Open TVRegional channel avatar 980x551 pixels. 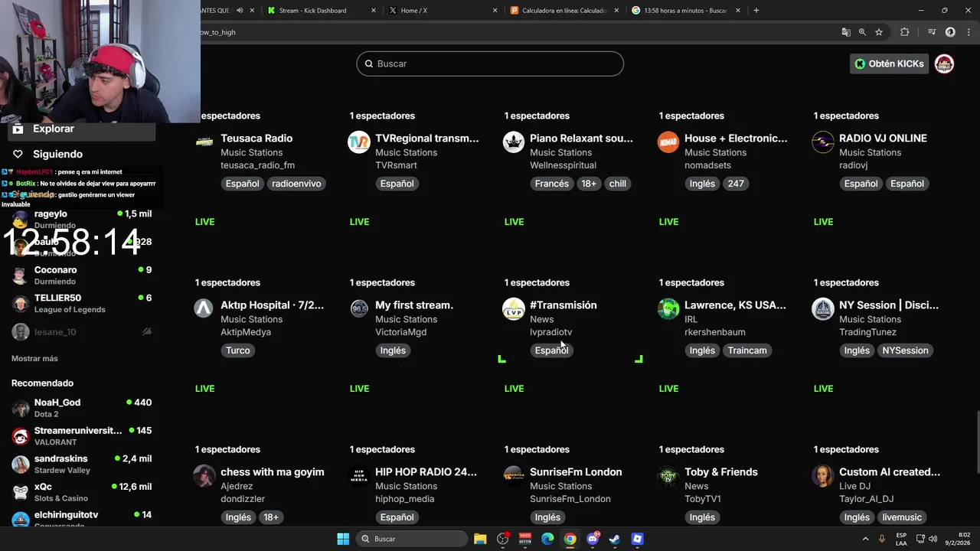tap(359, 142)
